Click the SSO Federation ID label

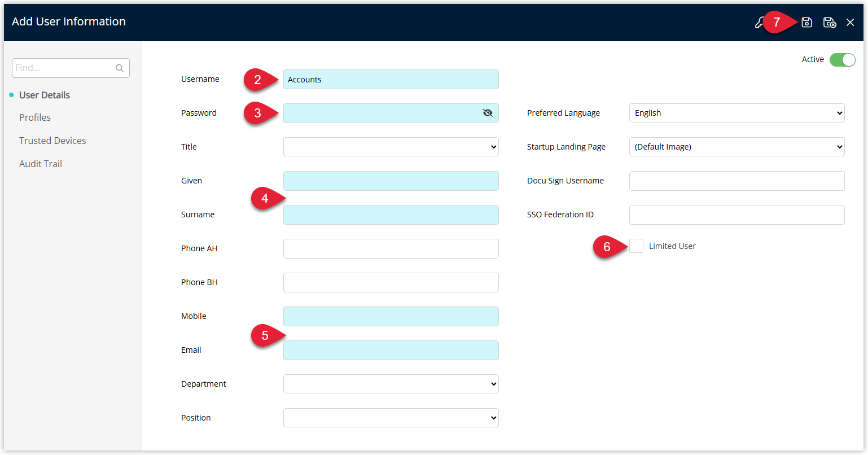pos(560,215)
